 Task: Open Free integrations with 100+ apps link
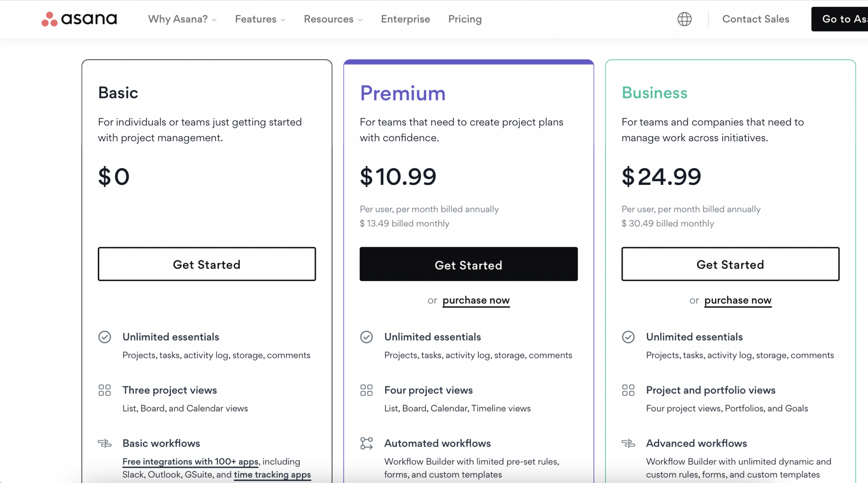[190, 461]
